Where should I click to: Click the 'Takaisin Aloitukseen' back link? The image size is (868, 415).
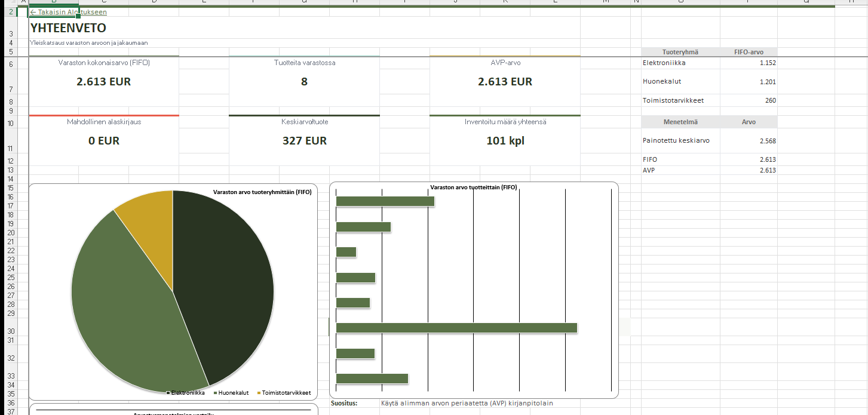click(x=69, y=12)
